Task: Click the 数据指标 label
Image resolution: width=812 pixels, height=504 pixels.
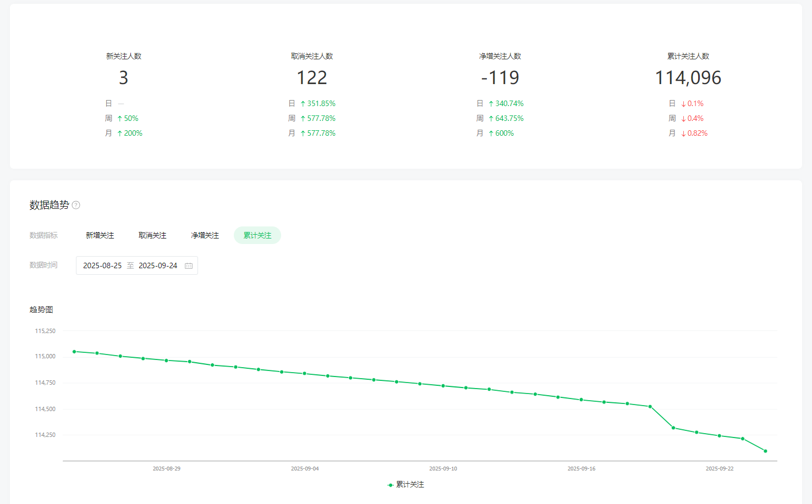Action: (x=43, y=235)
